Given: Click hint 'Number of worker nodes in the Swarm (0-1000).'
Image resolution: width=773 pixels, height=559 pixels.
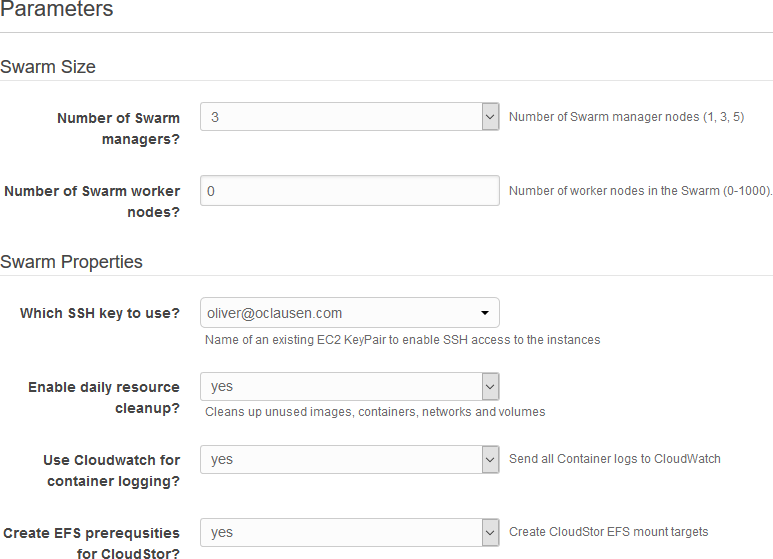Looking at the screenshot, I should 640,191.
